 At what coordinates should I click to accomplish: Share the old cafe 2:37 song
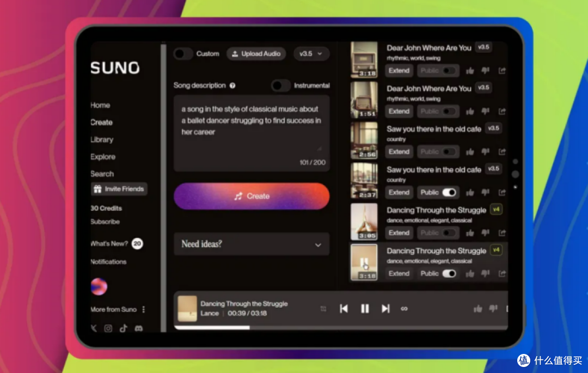[x=502, y=193]
